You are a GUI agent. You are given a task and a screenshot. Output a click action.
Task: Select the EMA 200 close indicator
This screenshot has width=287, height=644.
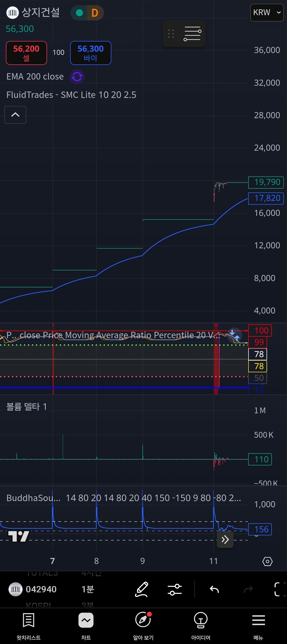pyautogui.click(x=35, y=77)
